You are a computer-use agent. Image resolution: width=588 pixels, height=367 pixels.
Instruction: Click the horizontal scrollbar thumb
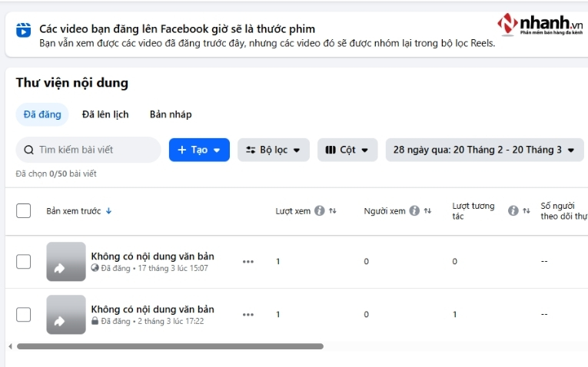[170, 346]
